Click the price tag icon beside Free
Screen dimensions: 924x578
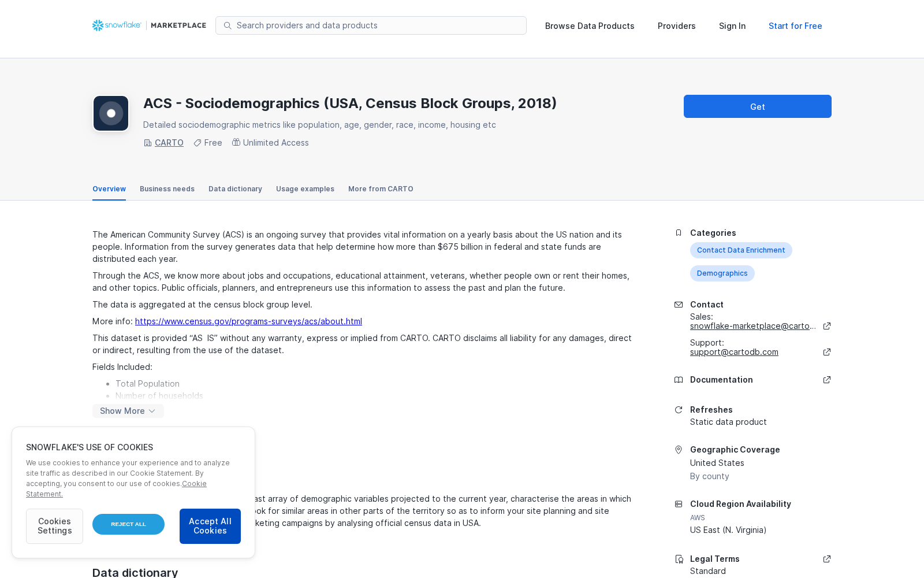coord(198,143)
